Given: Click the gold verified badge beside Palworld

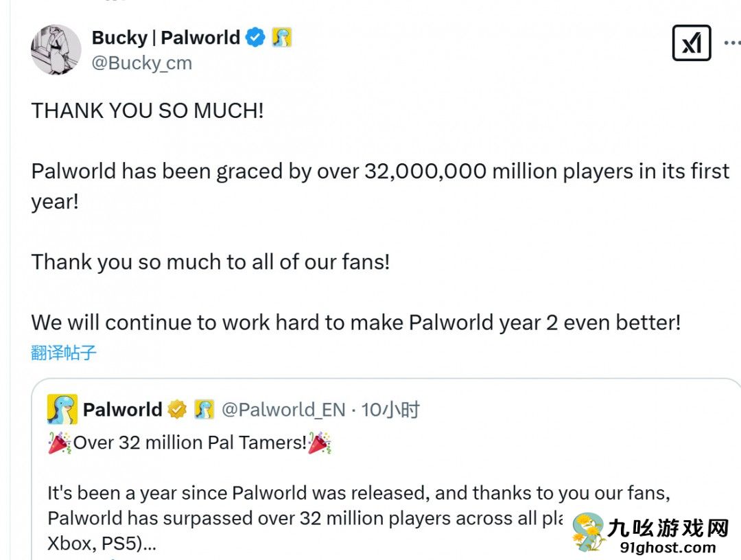Looking at the screenshot, I should click(177, 410).
